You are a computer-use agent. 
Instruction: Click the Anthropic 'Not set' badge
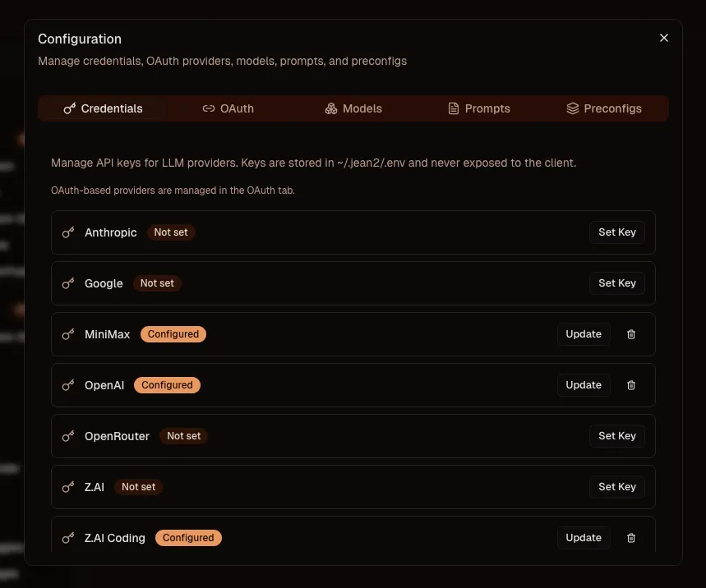[x=171, y=232]
